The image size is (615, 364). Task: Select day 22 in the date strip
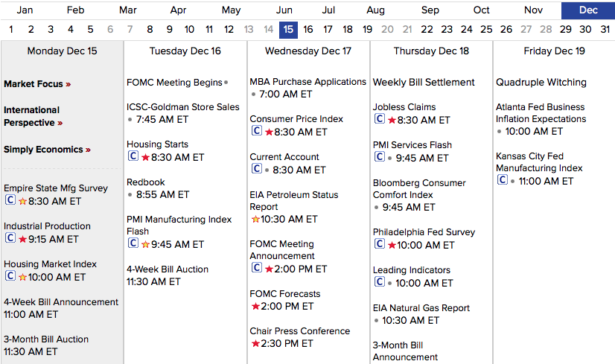(427, 30)
